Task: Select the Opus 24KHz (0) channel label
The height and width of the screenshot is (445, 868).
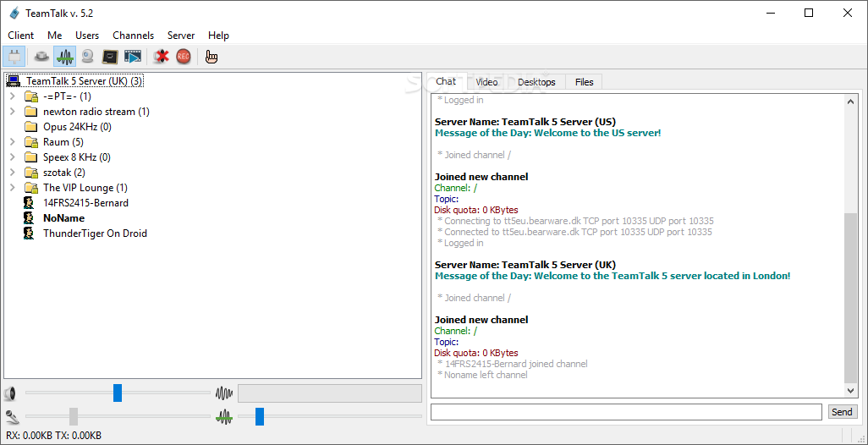Action: 77,127
